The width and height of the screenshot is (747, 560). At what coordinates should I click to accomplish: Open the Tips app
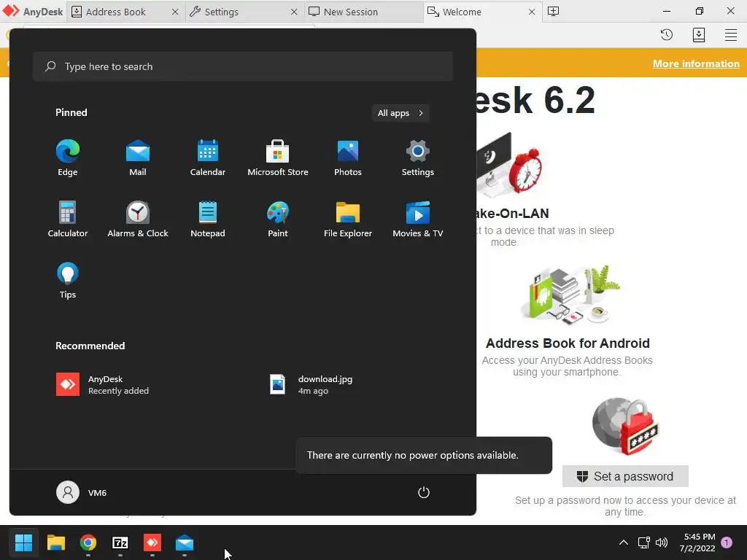click(68, 281)
